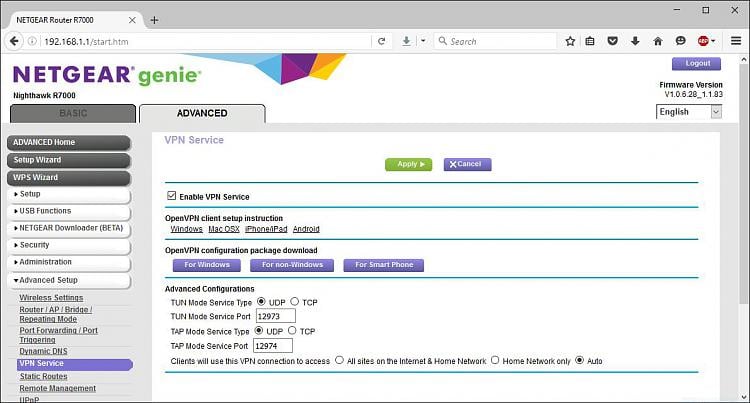Go to browser home page icon
The width and height of the screenshot is (750, 403).
(658, 41)
